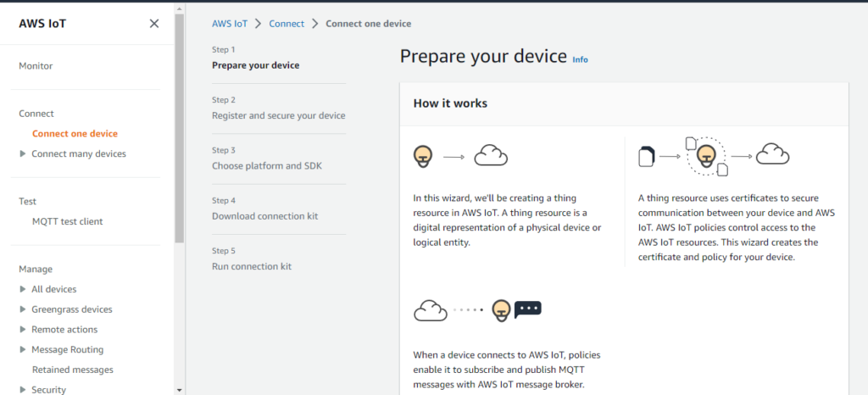Click the Prepare your device heading
The height and width of the screenshot is (395, 868).
(x=484, y=56)
